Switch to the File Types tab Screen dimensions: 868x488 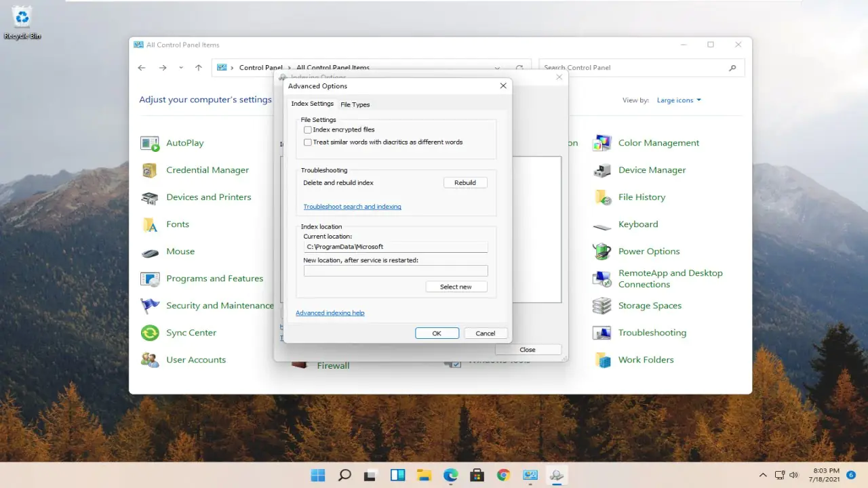[355, 104]
